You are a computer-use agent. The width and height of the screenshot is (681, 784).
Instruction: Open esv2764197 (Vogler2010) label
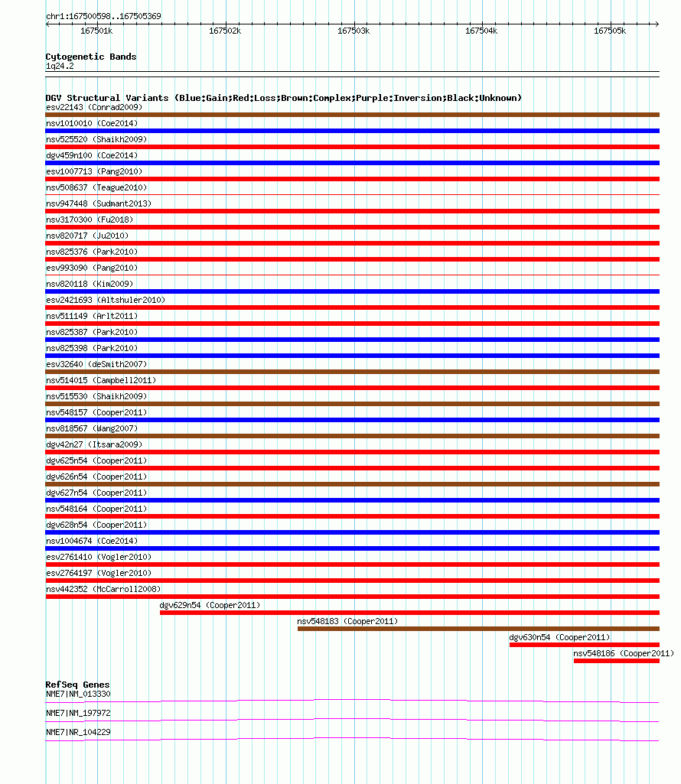pyautogui.click(x=99, y=572)
